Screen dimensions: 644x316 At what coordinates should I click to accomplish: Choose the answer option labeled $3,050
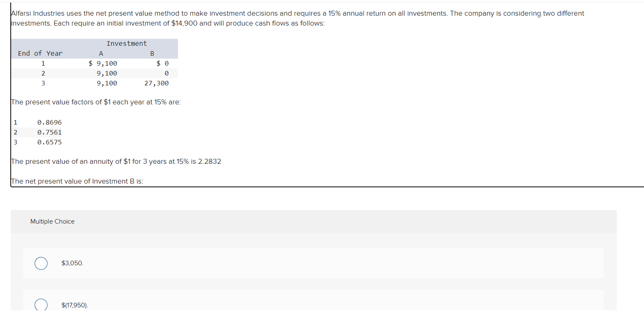[x=72, y=263]
